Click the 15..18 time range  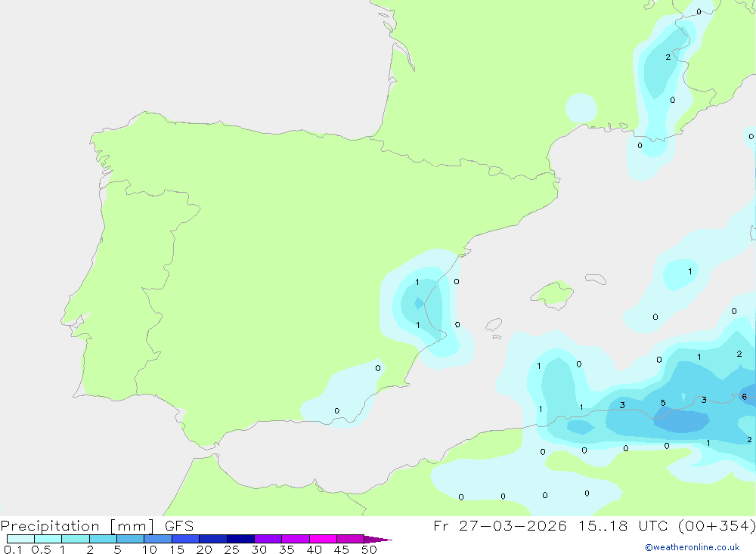(x=603, y=526)
